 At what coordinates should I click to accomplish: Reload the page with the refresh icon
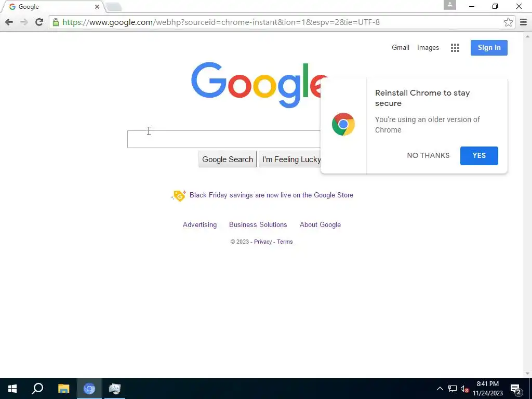[x=39, y=22]
